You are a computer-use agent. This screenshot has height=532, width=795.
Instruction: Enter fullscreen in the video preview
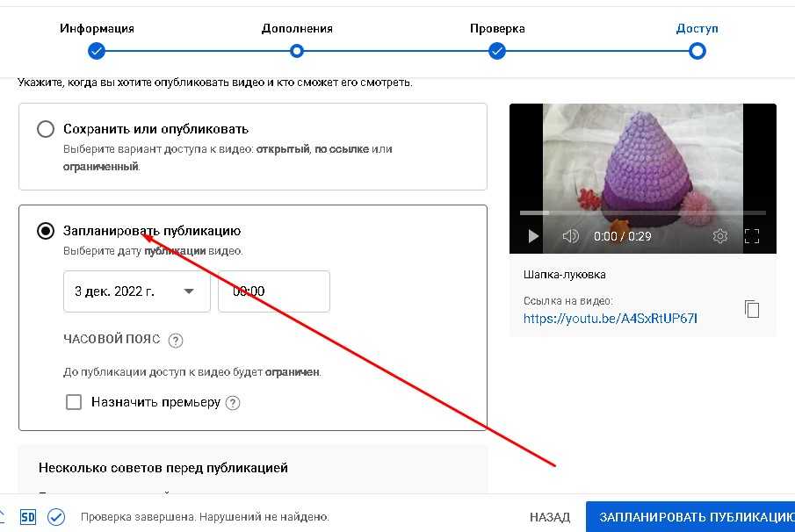[x=752, y=236]
